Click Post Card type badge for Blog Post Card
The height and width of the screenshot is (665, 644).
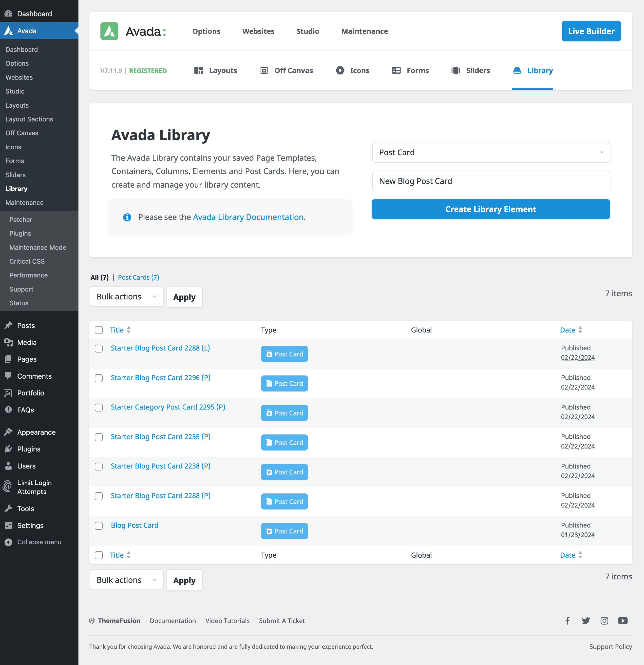click(x=284, y=531)
